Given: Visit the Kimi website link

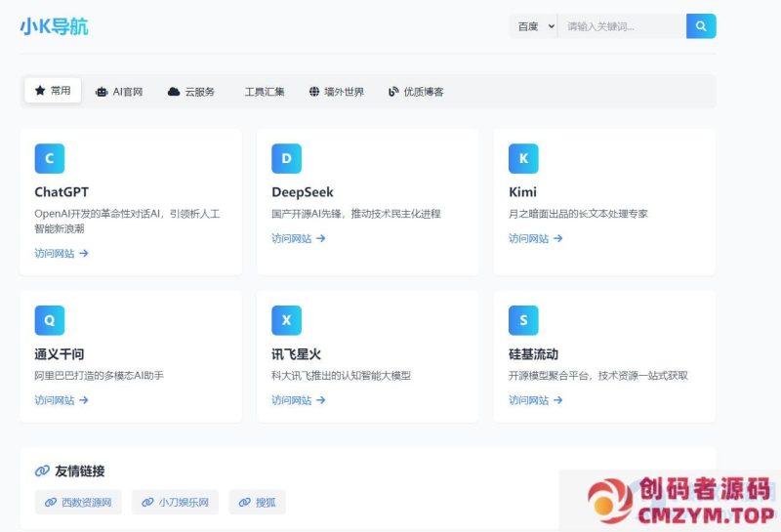Looking at the screenshot, I should point(535,238).
